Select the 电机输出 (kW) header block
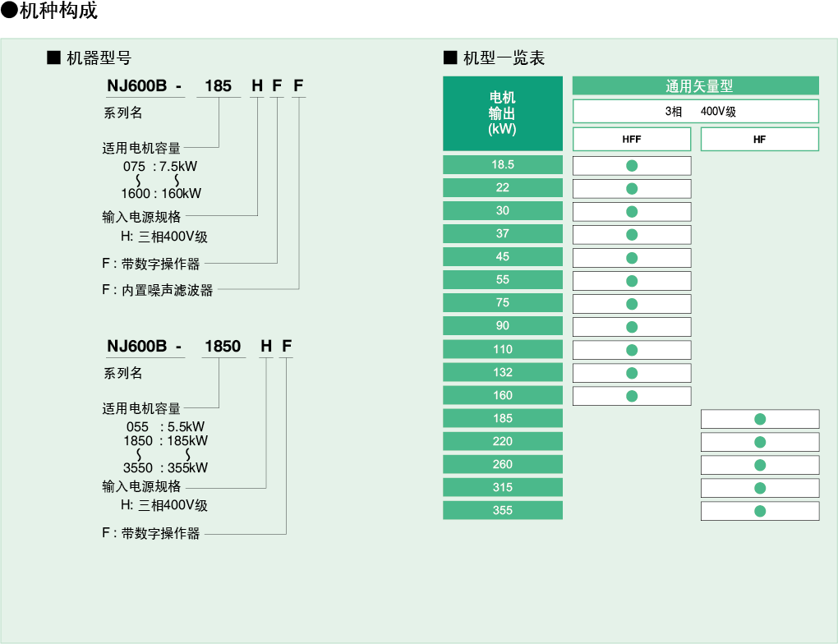This screenshot has height=644, width=838. (503, 113)
